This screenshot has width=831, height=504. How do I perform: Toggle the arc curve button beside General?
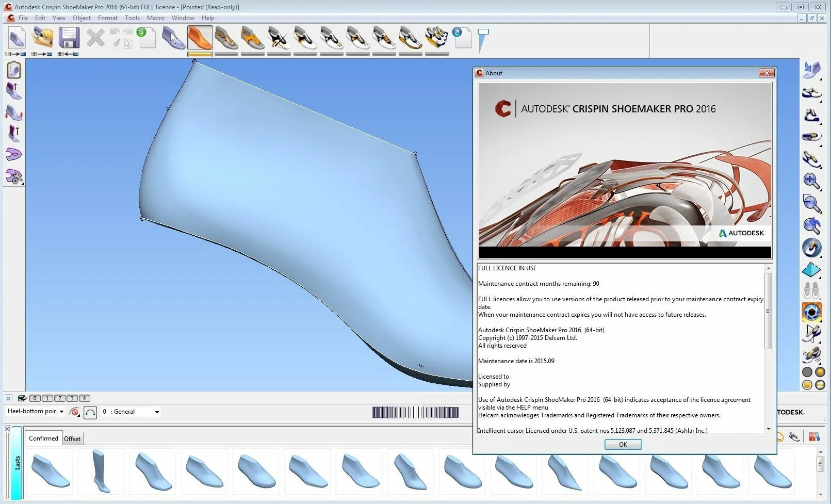90,412
